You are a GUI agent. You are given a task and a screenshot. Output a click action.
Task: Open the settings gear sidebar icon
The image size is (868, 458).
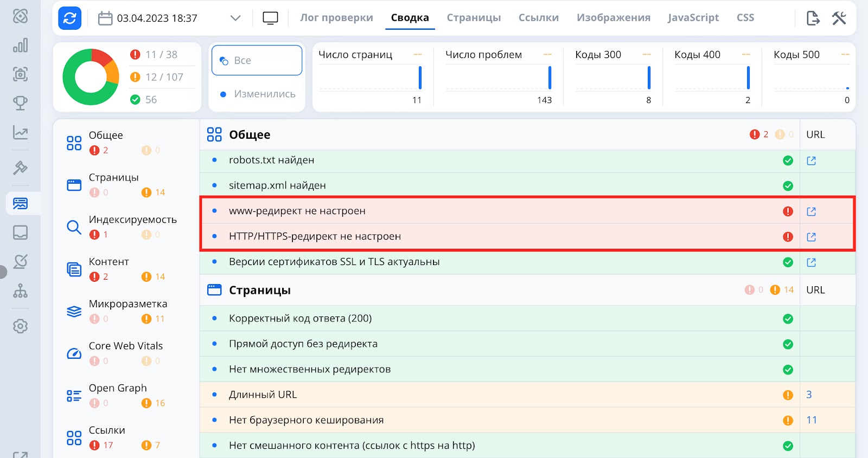pos(20,326)
